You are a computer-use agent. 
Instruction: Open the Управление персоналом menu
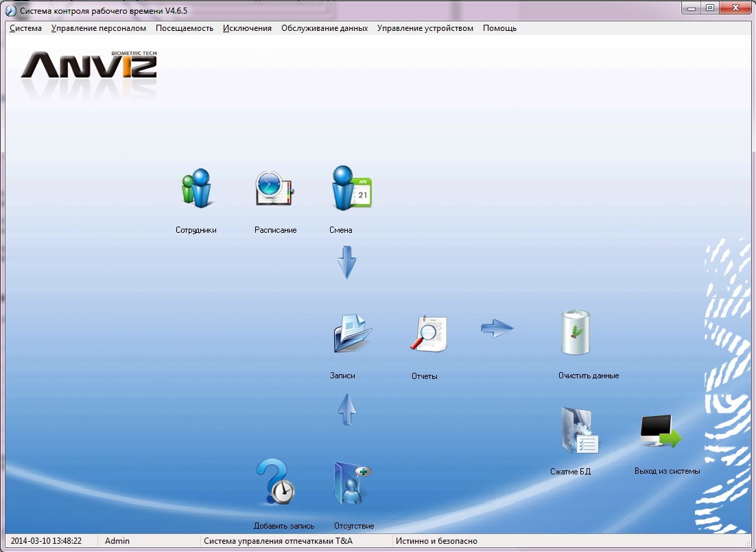(99, 28)
